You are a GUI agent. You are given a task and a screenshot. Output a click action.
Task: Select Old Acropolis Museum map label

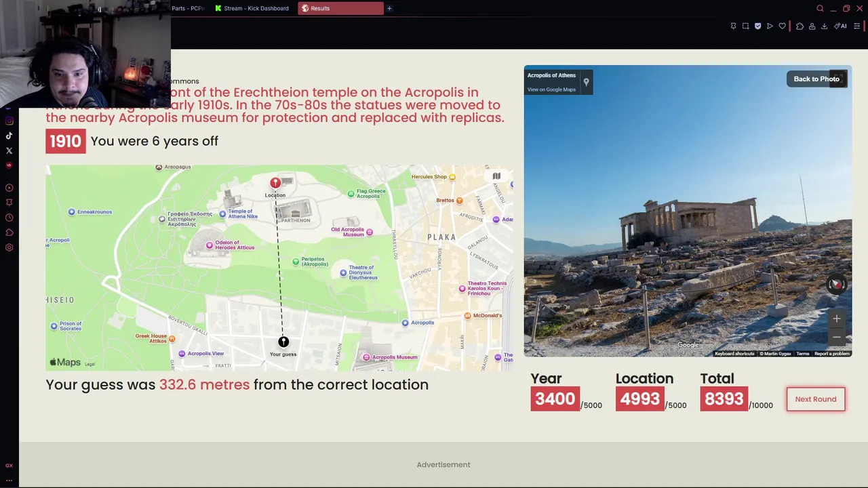[352, 232]
